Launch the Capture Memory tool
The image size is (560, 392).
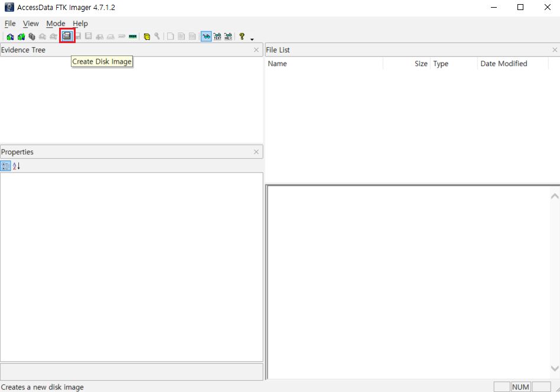(x=133, y=37)
